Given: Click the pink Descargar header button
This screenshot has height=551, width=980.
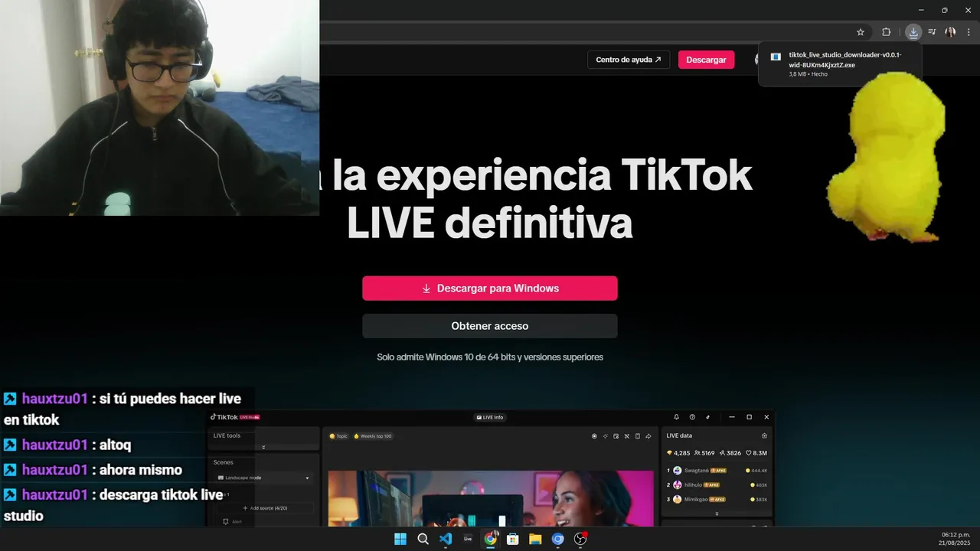Looking at the screenshot, I should 706,60.
